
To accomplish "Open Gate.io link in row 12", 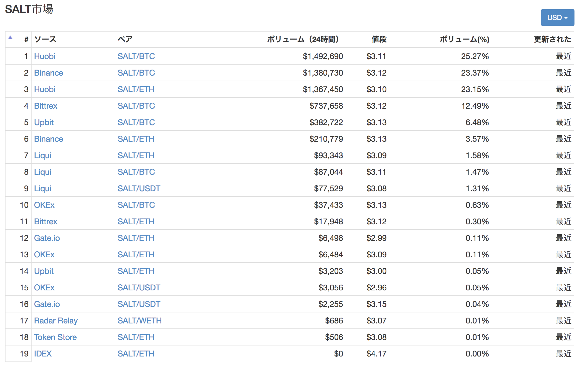I will pyautogui.click(x=47, y=238).
